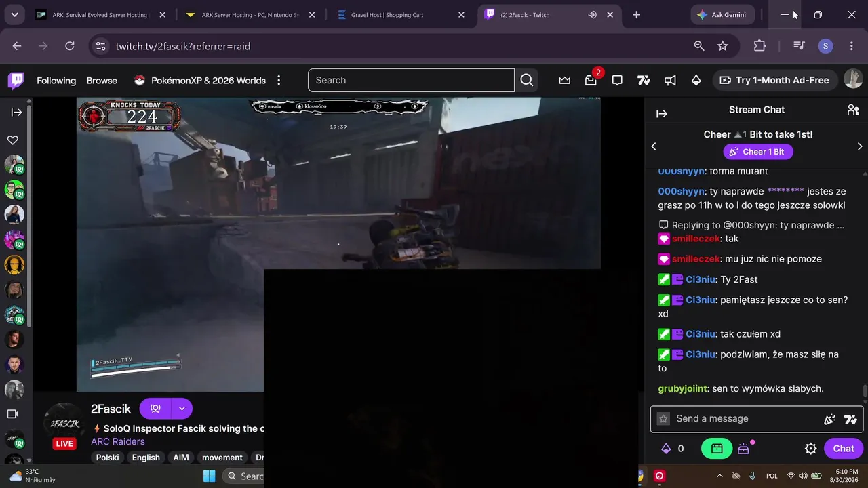This screenshot has width=868, height=488.
Task: Click the Ask Gemini button
Action: pyautogui.click(x=723, y=15)
